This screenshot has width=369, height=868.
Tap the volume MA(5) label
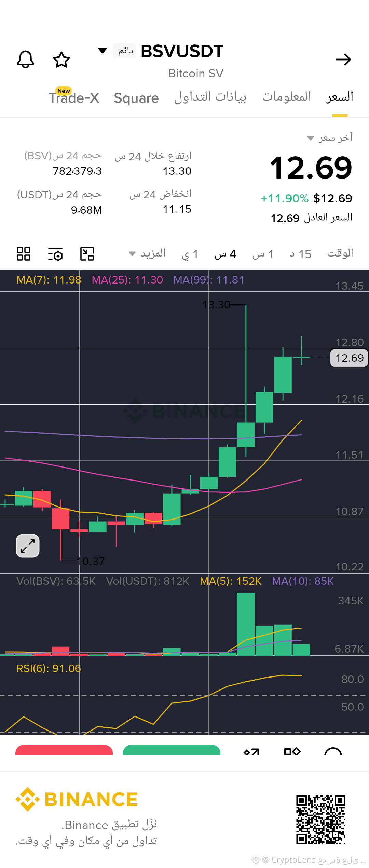pos(231,581)
